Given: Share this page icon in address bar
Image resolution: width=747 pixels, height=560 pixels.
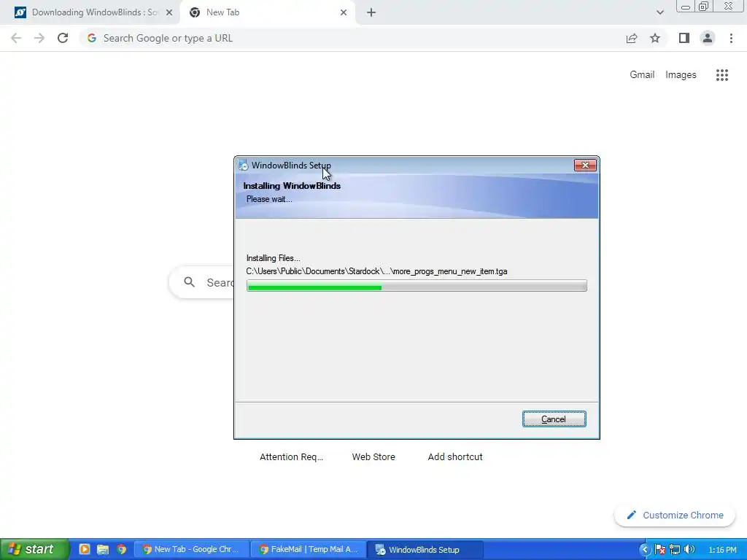Looking at the screenshot, I should pyautogui.click(x=632, y=38).
